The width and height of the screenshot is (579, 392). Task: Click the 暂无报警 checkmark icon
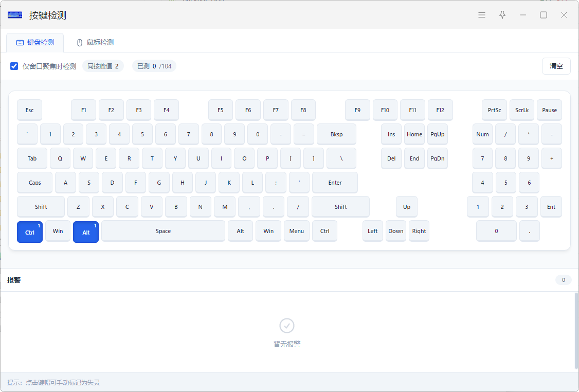click(x=287, y=326)
